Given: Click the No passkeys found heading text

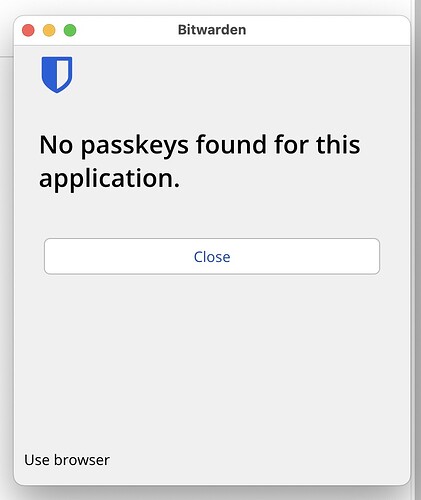Looking at the screenshot, I should (200, 162).
